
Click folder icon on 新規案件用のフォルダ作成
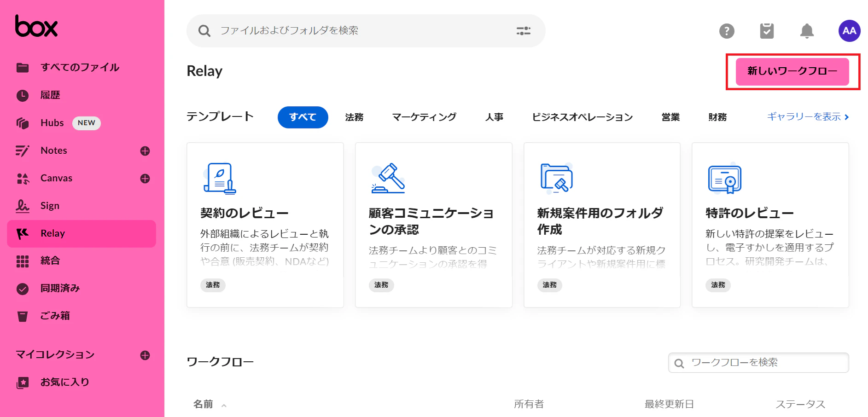point(556,177)
